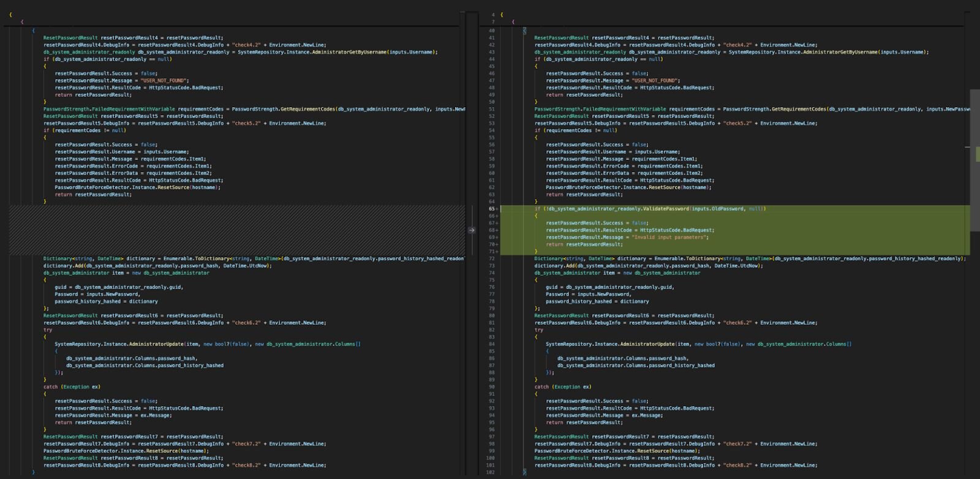Click the plus marker beside added line 71
980x479 pixels.
(x=497, y=252)
